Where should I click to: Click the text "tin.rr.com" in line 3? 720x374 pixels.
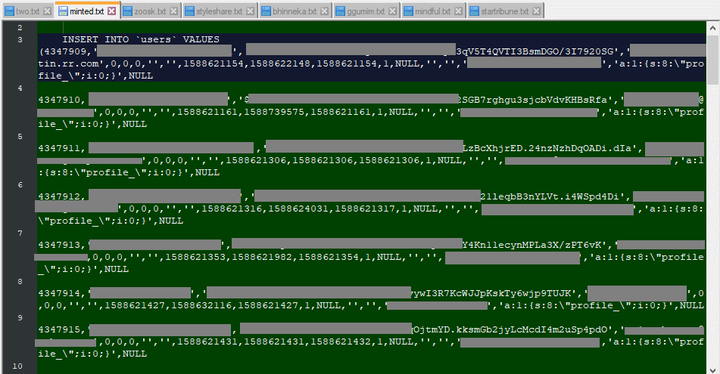coord(68,63)
